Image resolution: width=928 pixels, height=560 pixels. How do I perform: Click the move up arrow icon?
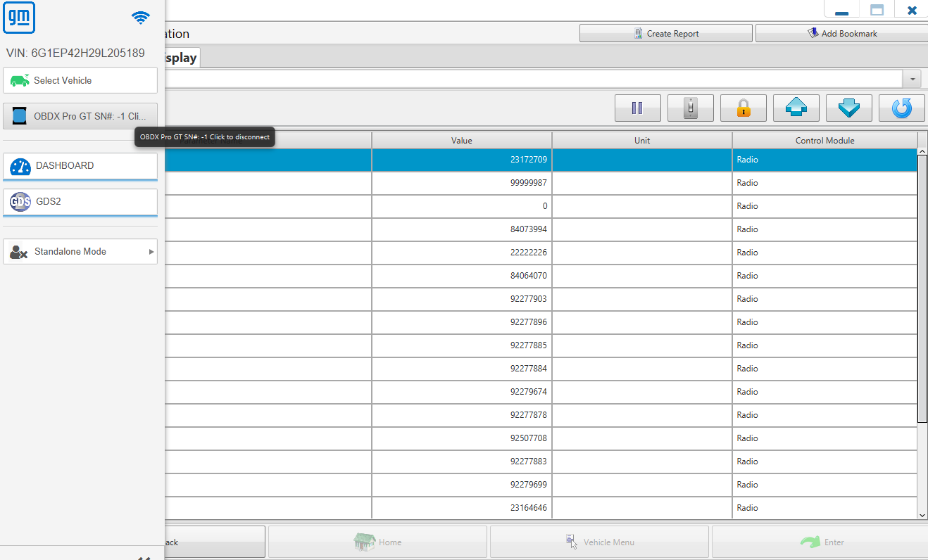796,108
